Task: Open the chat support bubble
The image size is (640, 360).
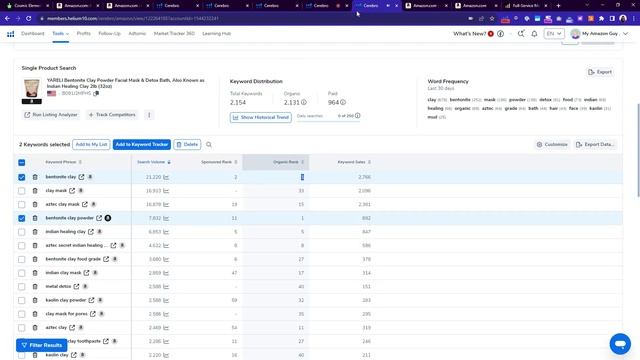Action: coord(620,344)
